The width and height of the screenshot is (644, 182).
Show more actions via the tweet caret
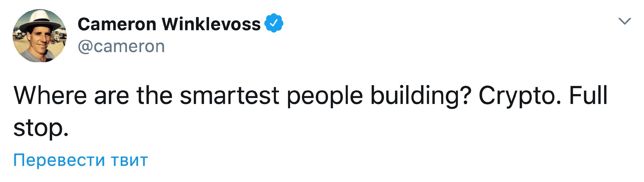click(625, 21)
